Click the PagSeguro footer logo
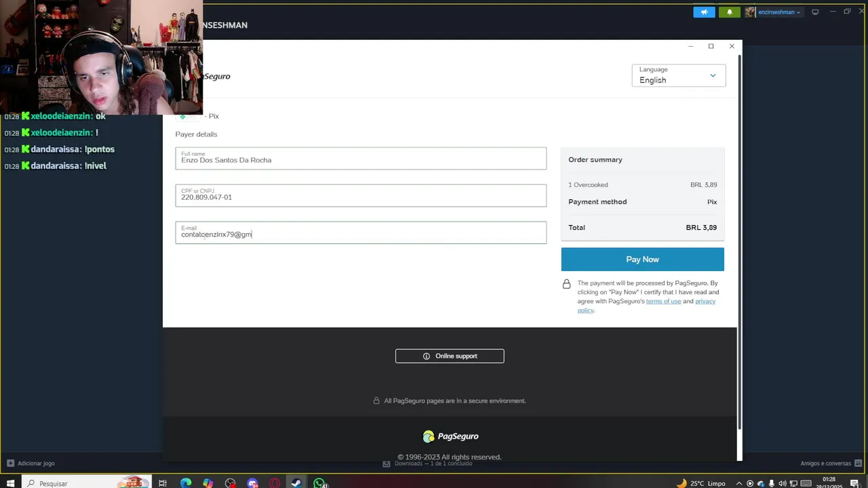The width and height of the screenshot is (868, 488). click(x=450, y=436)
